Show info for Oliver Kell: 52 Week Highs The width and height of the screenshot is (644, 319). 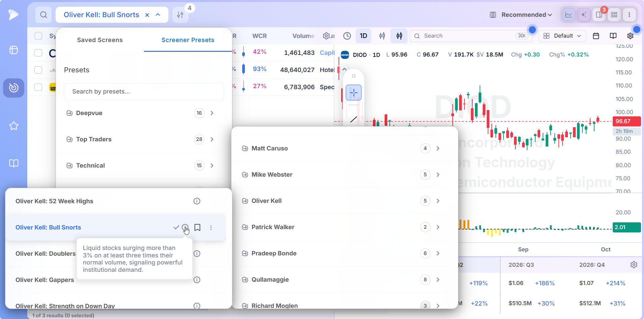coord(197,201)
